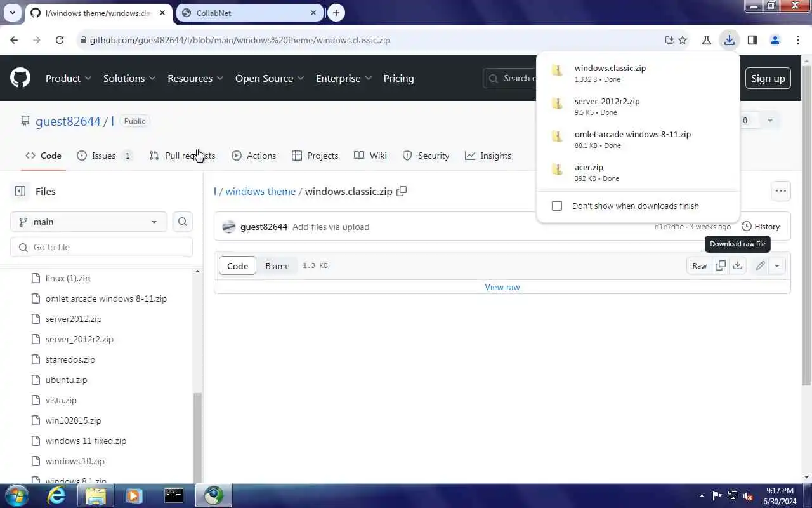This screenshot has height=508, width=812.
Task: Open dropdown arrow beside edit pencil
Action: [x=776, y=265]
